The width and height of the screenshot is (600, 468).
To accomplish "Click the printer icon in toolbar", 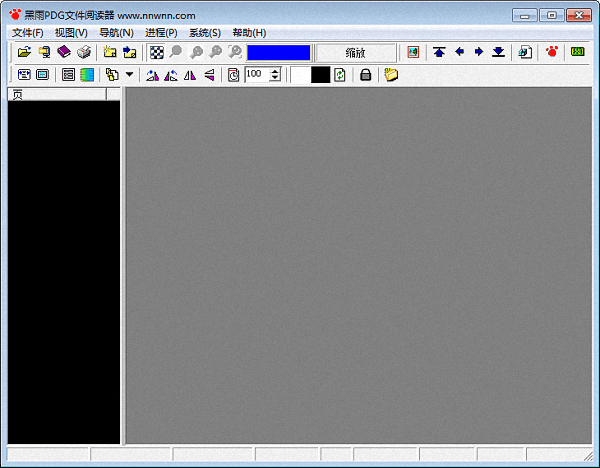I will point(84,52).
